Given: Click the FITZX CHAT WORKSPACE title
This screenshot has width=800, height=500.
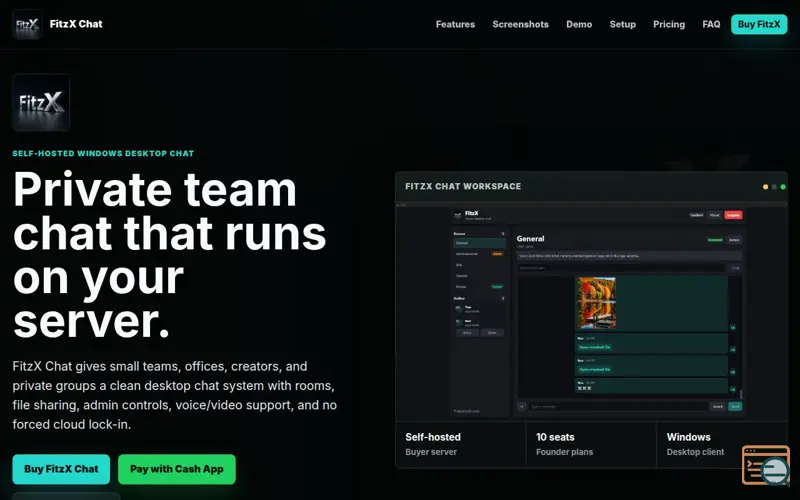Looking at the screenshot, I should tap(463, 186).
